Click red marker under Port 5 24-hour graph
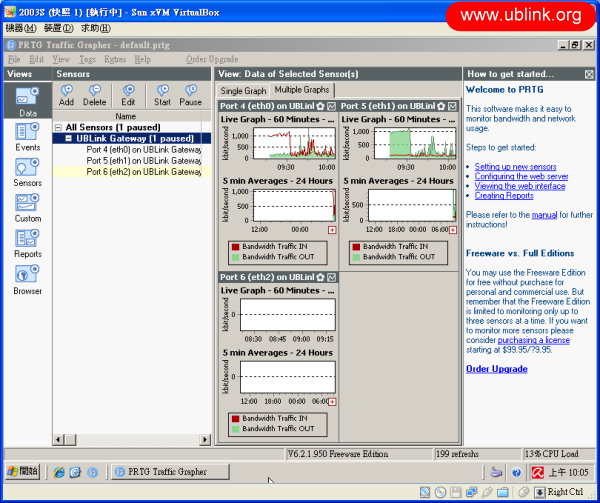The width and height of the screenshot is (600, 503). coord(453,230)
